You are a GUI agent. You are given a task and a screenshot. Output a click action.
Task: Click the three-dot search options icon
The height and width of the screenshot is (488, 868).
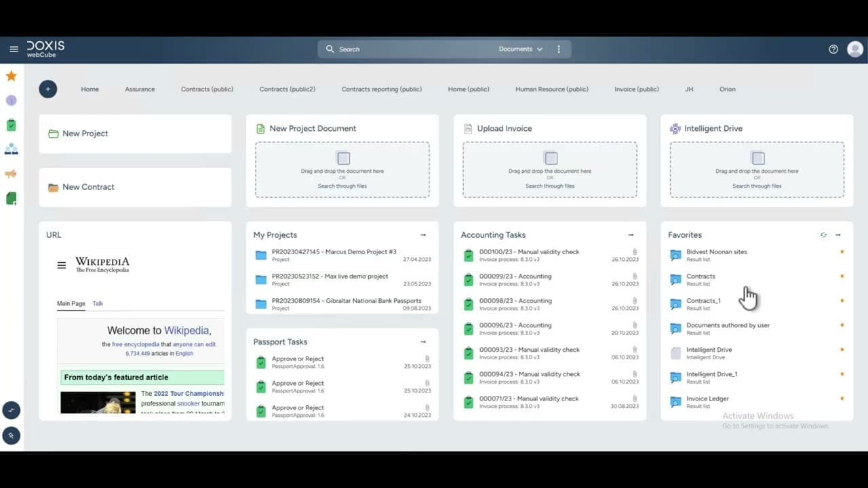point(559,49)
